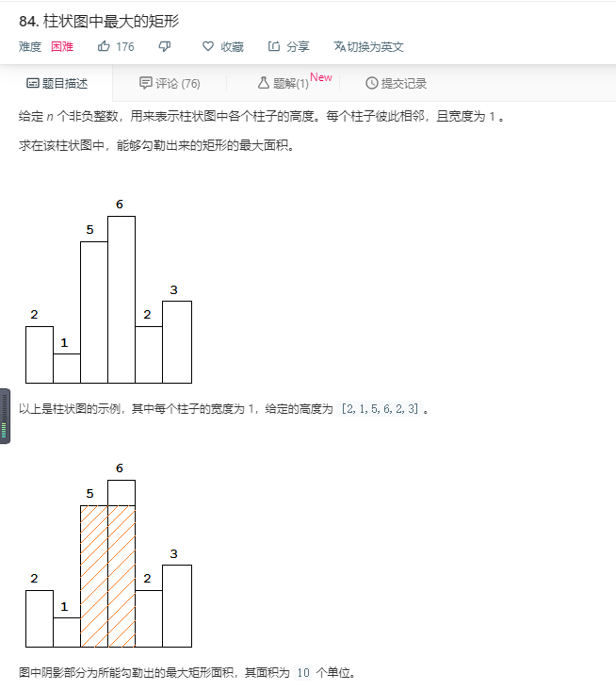
Task: Click the description tab icon
Action: pyautogui.click(x=33, y=83)
